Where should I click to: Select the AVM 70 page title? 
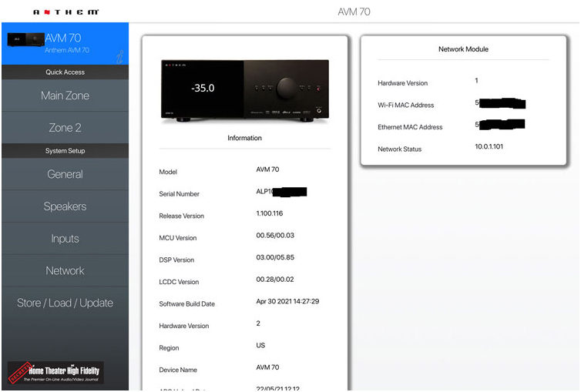tap(354, 12)
